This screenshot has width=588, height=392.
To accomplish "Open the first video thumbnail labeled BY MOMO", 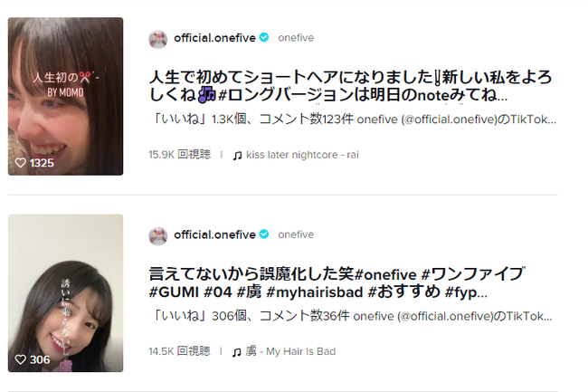I will click(66, 96).
